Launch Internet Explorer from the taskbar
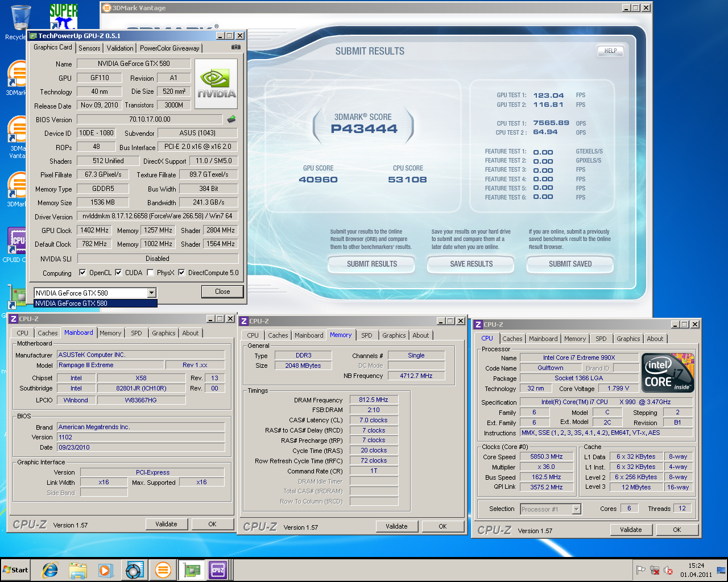Viewport: 728px width, 582px height. 50,570
